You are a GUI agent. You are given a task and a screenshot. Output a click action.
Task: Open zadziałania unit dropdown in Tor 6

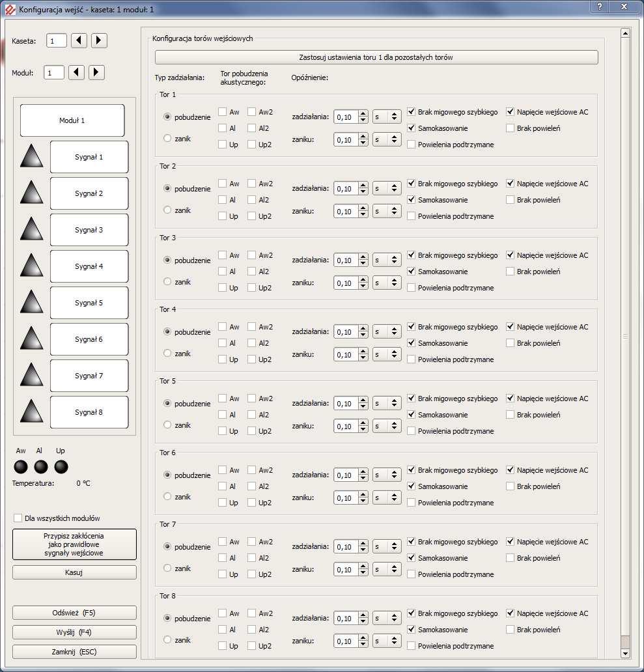[x=387, y=475]
